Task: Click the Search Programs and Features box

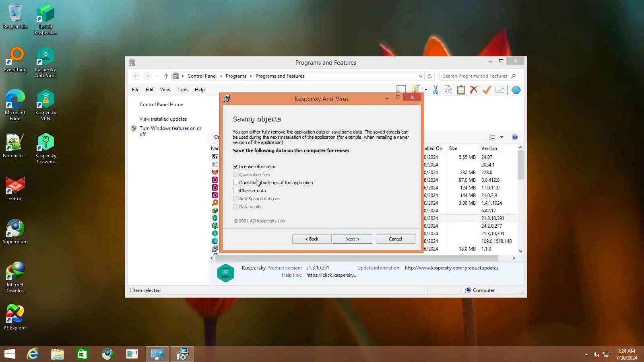Action: [479, 76]
